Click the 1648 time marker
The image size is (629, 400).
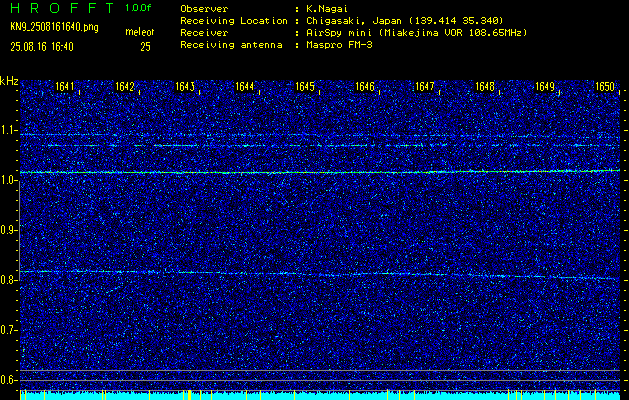tap(485, 87)
